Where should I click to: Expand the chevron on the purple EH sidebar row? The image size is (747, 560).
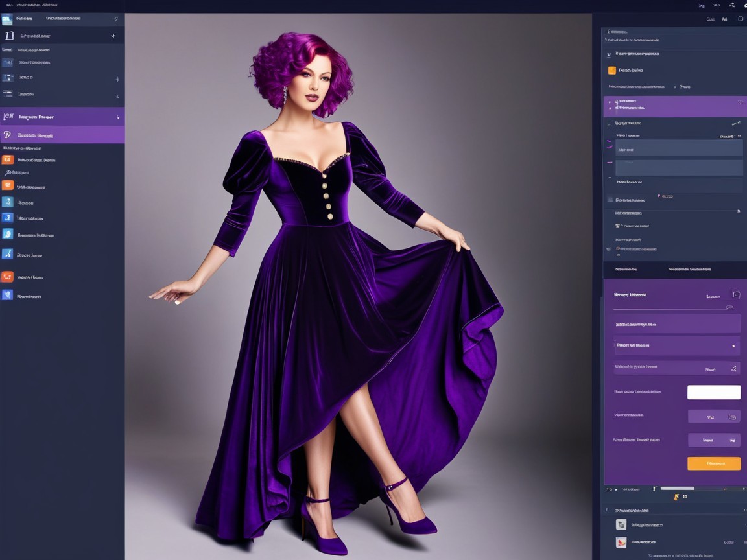(x=118, y=117)
